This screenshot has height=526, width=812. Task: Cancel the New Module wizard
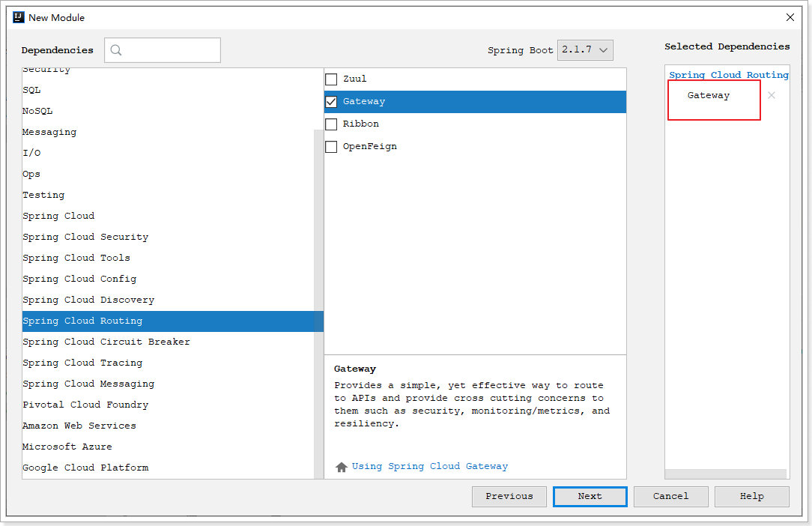click(x=670, y=497)
